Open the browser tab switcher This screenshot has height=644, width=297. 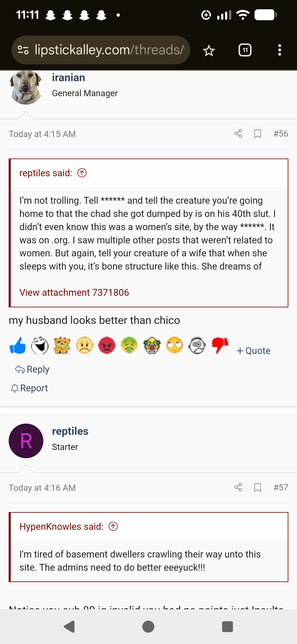[245, 50]
